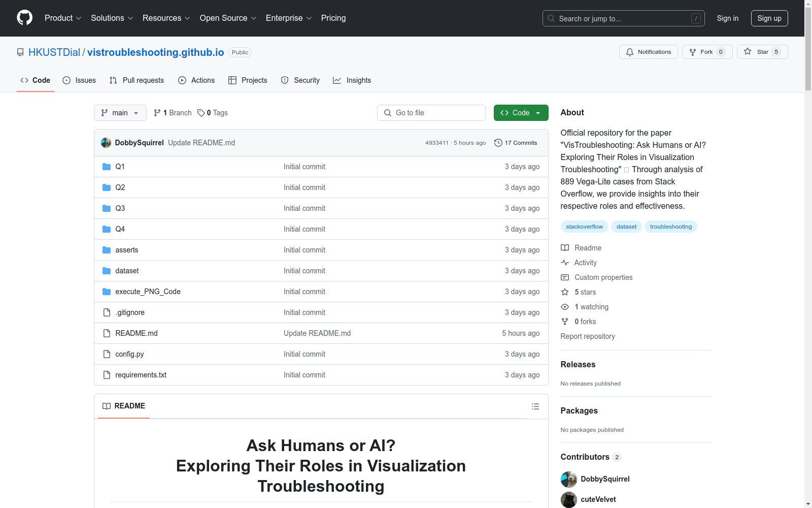Click Update README.md commit message in header
This screenshot has width=812, height=508.
(201, 143)
